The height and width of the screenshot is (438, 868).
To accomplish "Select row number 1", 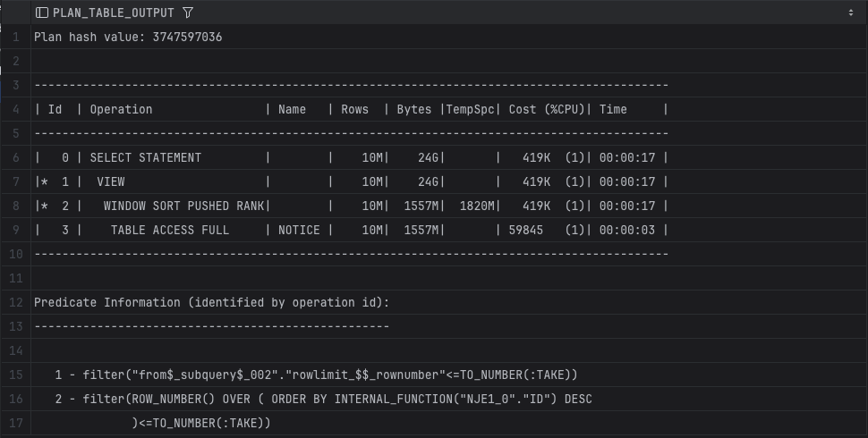I will 15,37.
